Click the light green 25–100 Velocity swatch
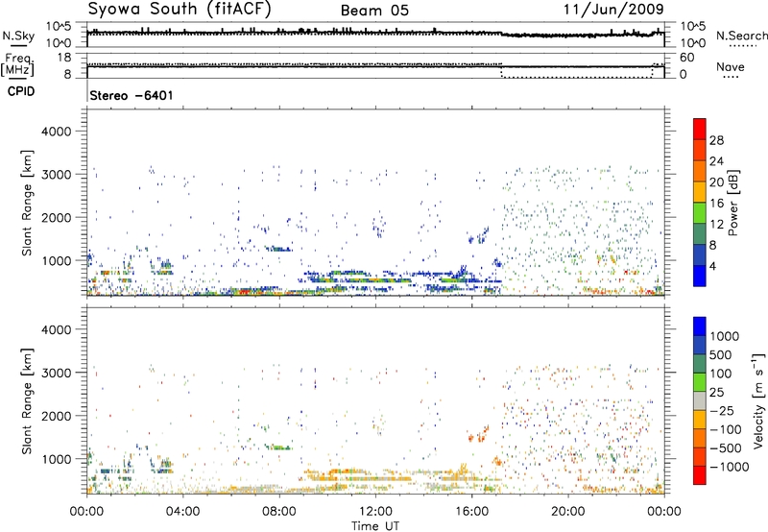This screenshot has width=768, height=532. pos(700,382)
